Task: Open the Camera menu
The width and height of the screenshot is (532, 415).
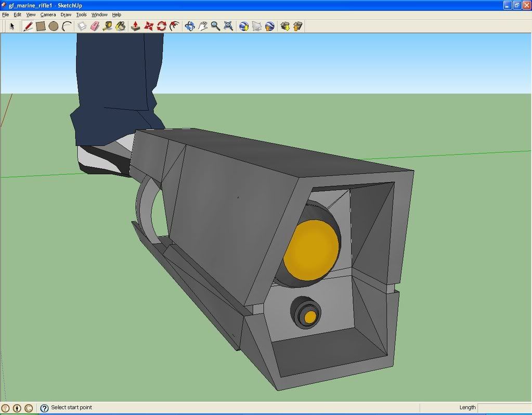Action: click(48, 15)
